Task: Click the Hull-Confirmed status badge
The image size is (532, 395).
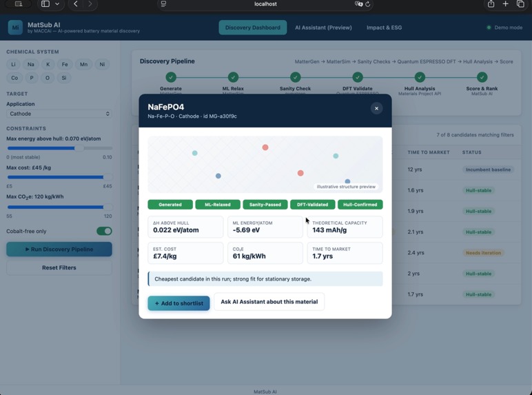Action: pos(360,205)
